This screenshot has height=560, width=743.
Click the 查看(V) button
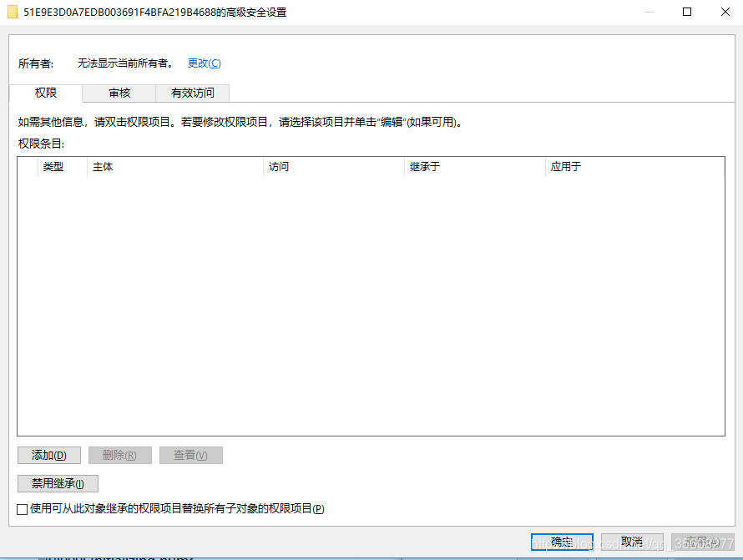(191, 455)
